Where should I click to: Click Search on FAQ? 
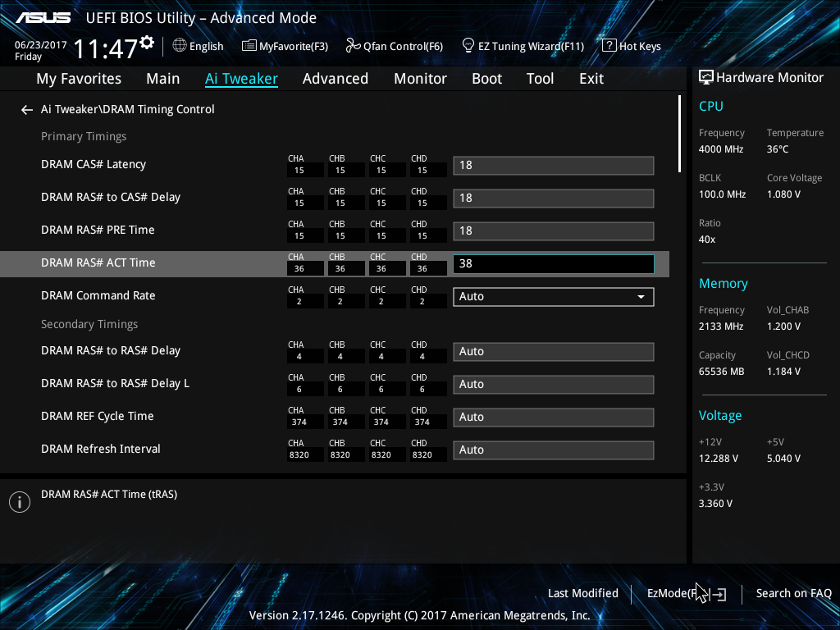(793, 593)
